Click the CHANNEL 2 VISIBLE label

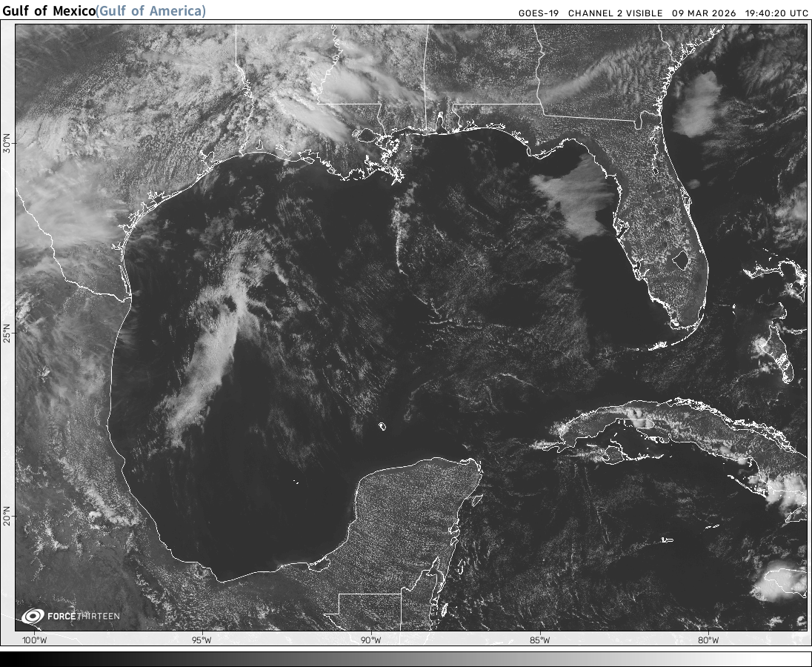616,13
